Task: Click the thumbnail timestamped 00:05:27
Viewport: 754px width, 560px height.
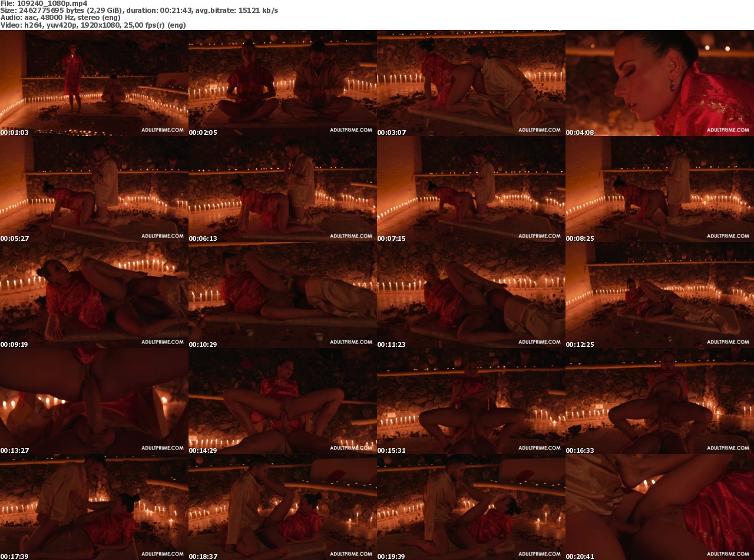Action: (x=94, y=188)
